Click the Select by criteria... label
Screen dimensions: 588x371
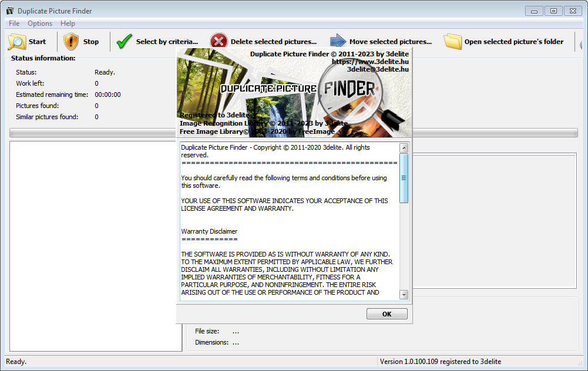167,42
